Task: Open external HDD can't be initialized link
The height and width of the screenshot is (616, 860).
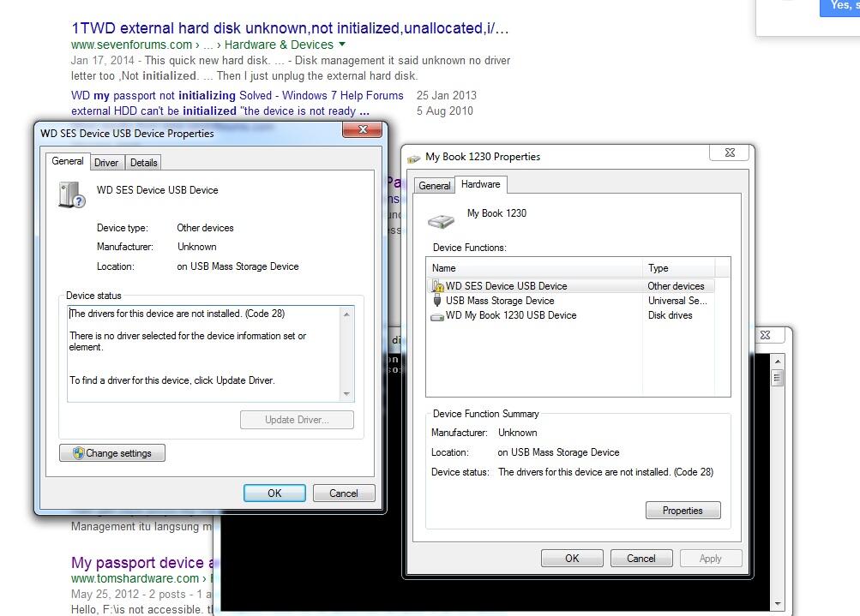Action: point(220,111)
